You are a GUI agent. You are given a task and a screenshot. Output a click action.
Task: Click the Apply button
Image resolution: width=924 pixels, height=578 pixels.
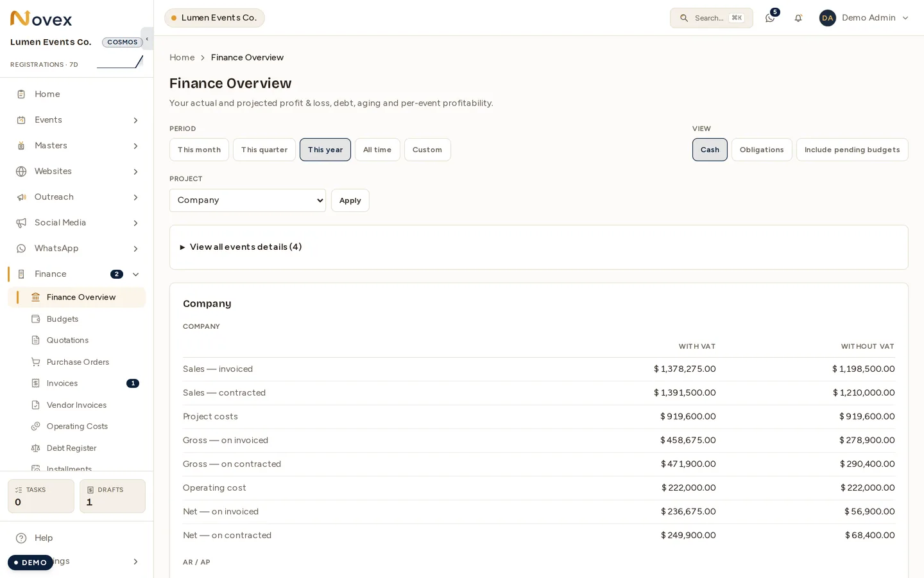point(350,200)
